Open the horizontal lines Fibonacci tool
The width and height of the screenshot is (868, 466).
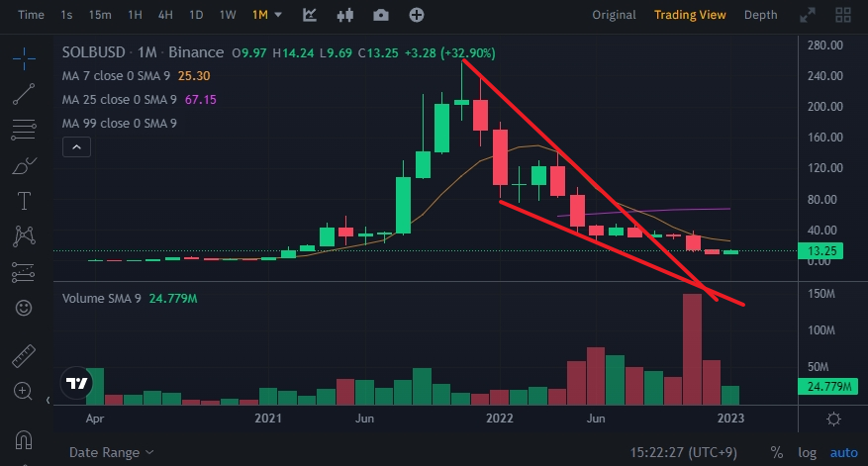tap(24, 130)
